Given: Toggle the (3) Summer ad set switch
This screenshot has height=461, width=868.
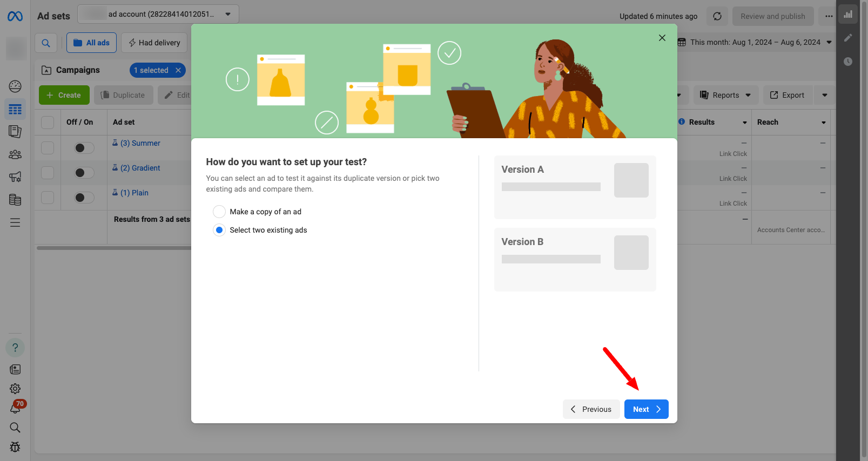Looking at the screenshot, I should 84,148.
